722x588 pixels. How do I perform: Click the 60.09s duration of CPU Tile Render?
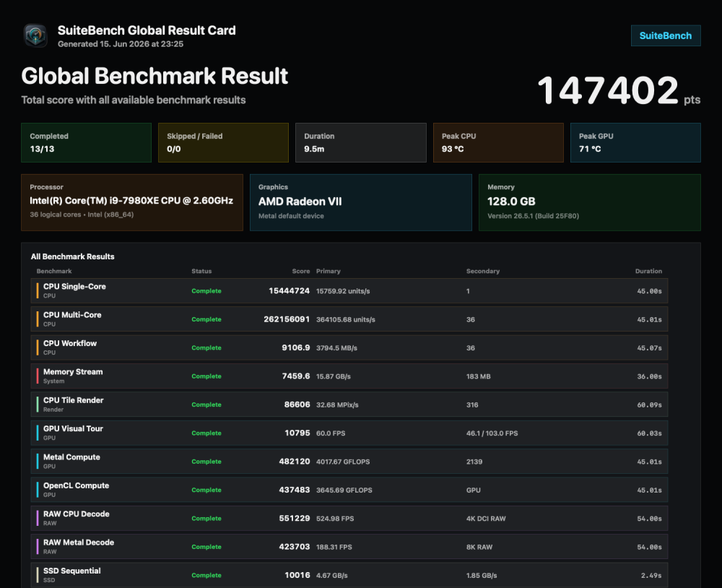649,405
